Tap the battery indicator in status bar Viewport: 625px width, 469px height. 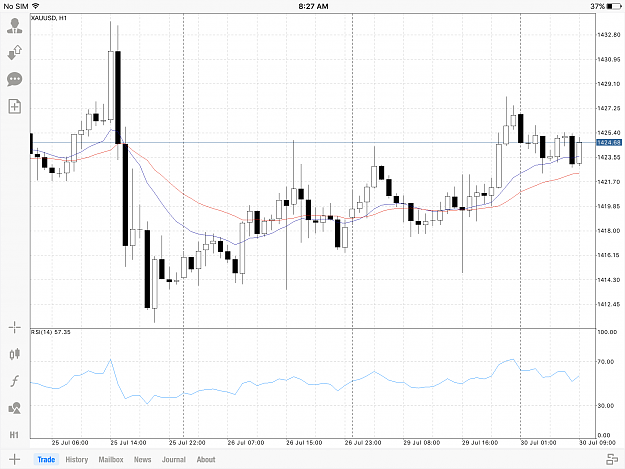613,6
